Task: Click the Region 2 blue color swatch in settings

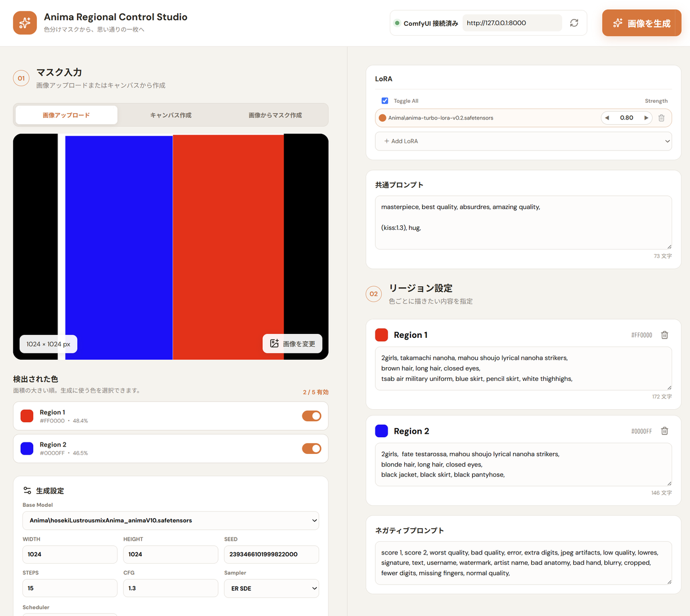Action: coord(381,431)
